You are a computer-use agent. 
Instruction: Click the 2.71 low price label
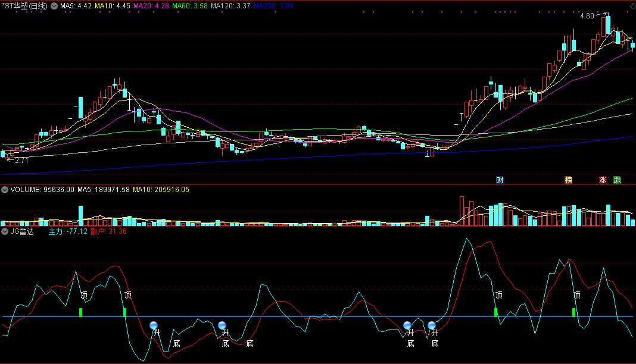click(21, 161)
